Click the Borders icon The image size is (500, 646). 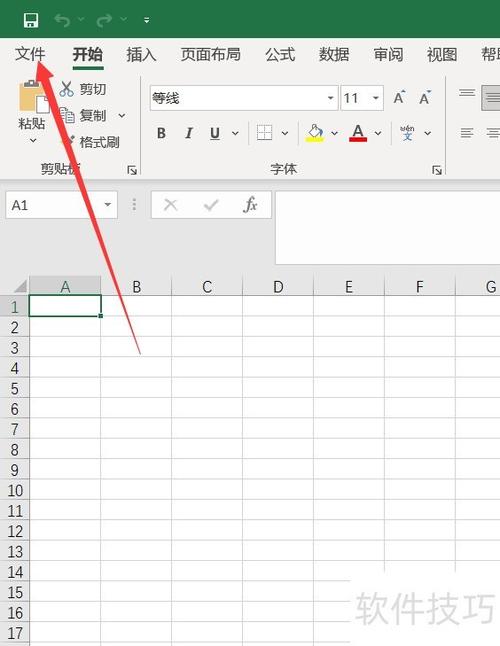coord(264,133)
